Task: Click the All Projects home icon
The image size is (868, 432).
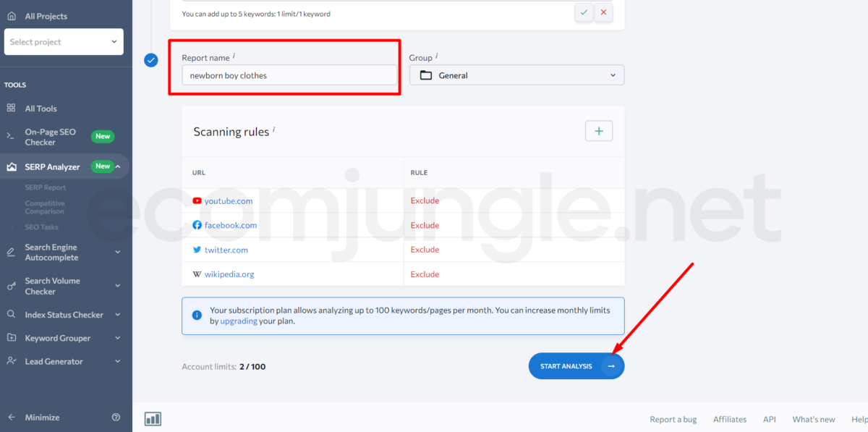Action: pos(11,16)
